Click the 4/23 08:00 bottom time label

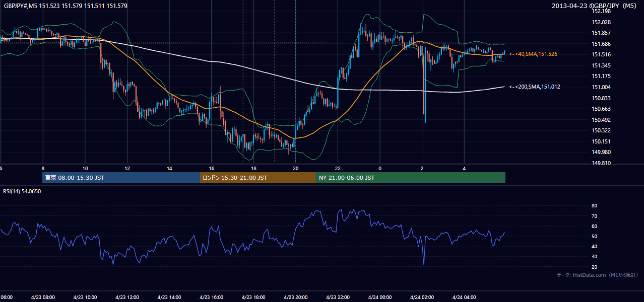[x=43, y=297]
